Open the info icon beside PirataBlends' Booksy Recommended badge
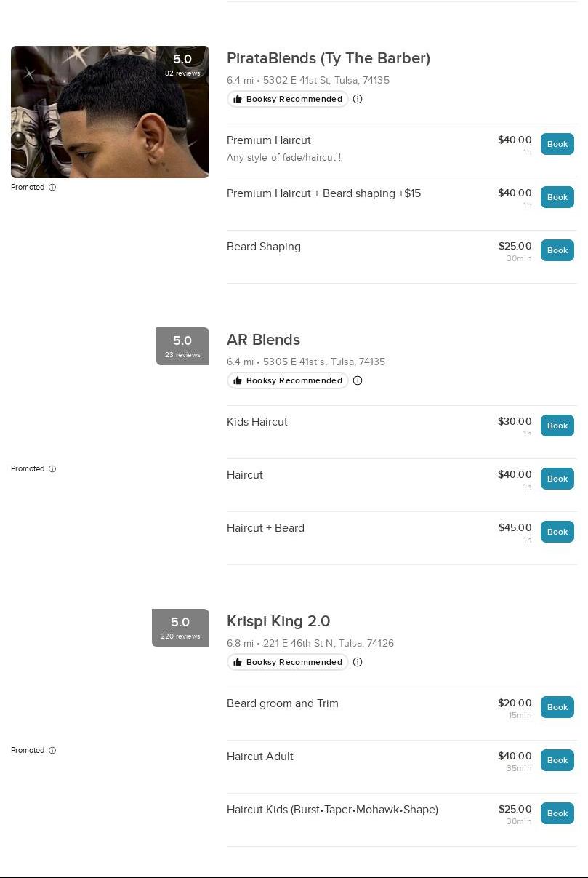Screen dimensions: 588x878 (x=357, y=99)
